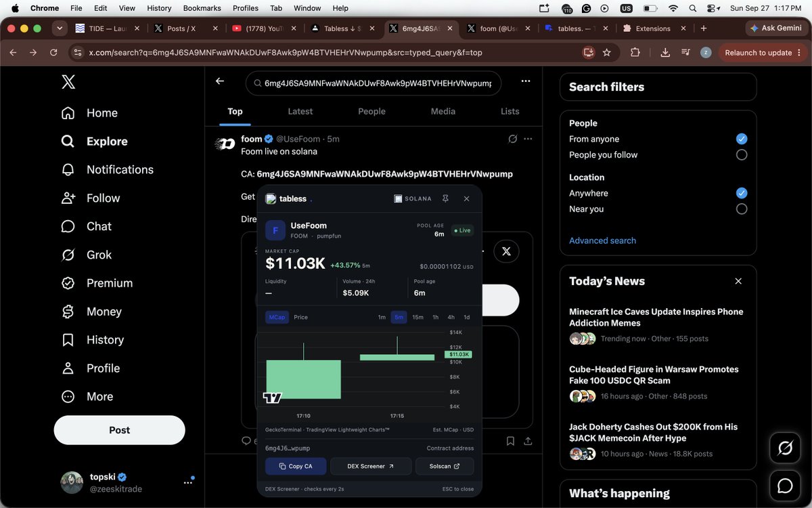Image resolution: width=812 pixels, height=508 pixels.
Task: Open foom post more menu
Action: coord(528,139)
